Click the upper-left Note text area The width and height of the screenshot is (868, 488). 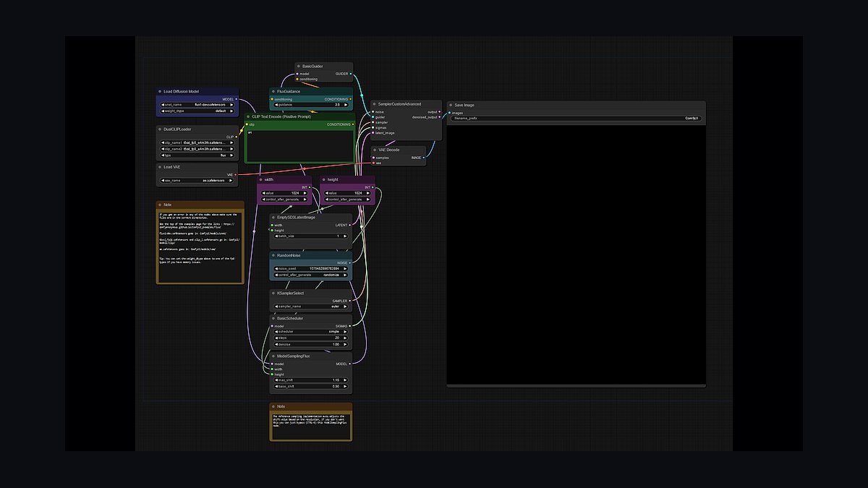pyautogui.click(x=200, y=246)
